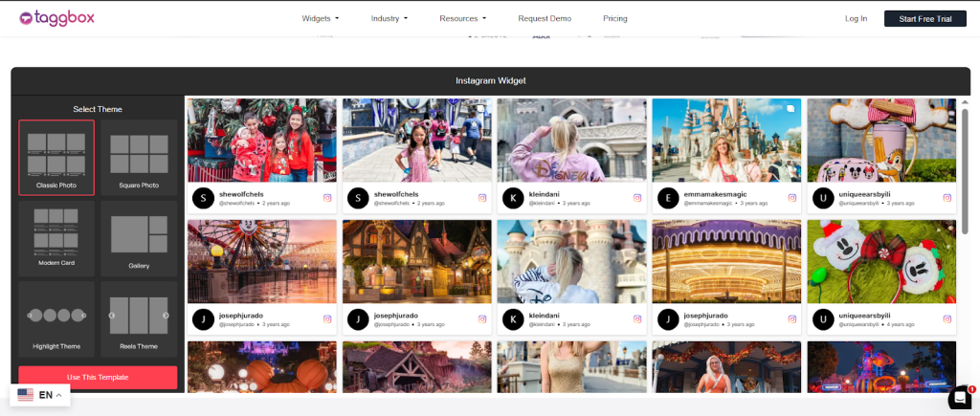Open the EN language selector

coord(40,395)
